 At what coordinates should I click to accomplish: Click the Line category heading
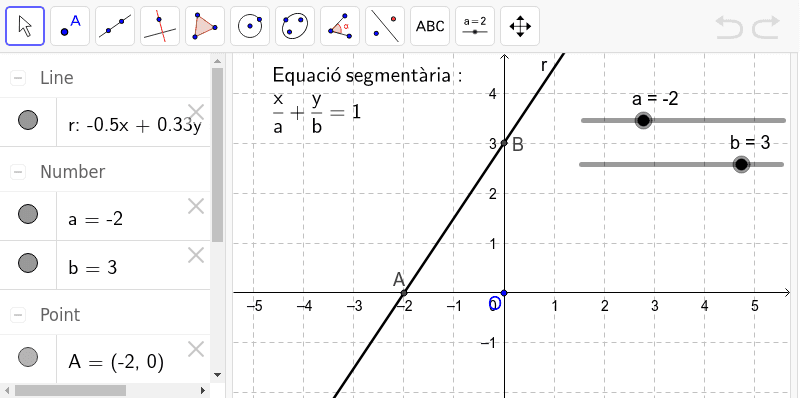click(x=57, y=78)
